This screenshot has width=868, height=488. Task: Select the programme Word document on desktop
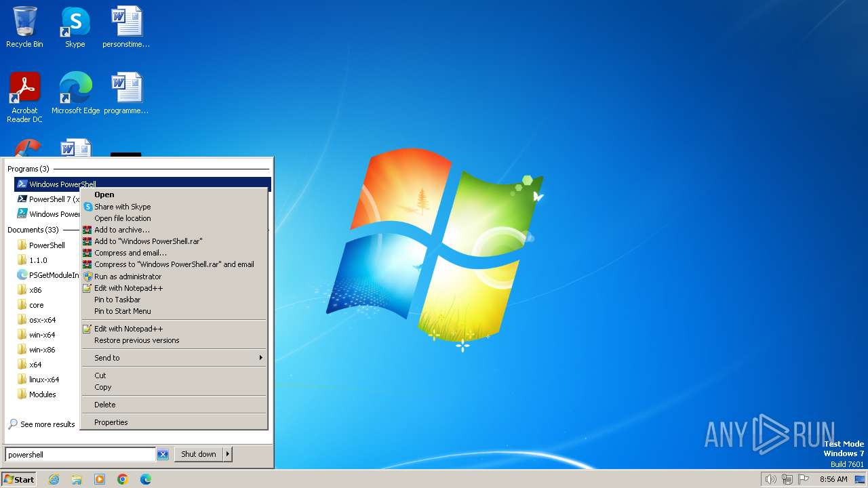pos(126,94)
